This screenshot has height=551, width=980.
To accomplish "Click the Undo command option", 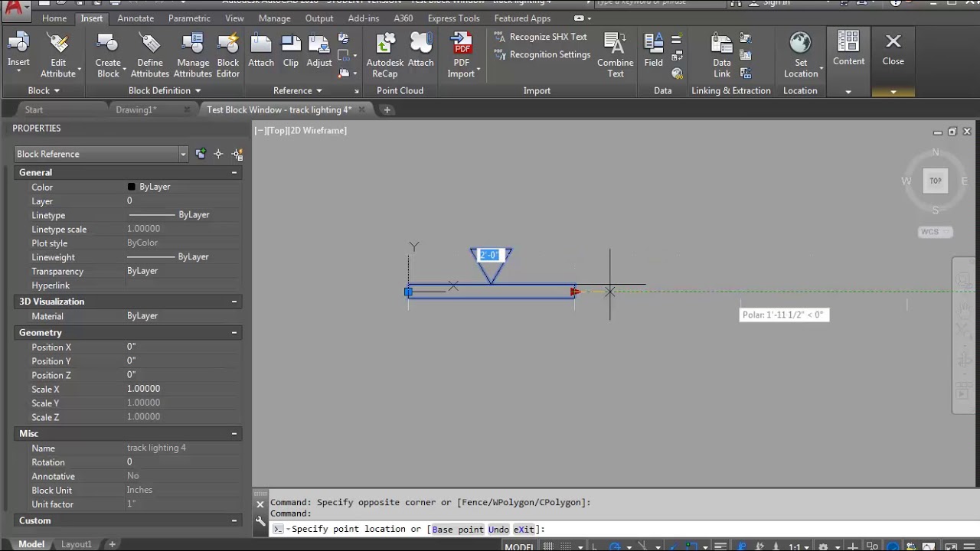I will pyautogui.click(x=498, y=529).
